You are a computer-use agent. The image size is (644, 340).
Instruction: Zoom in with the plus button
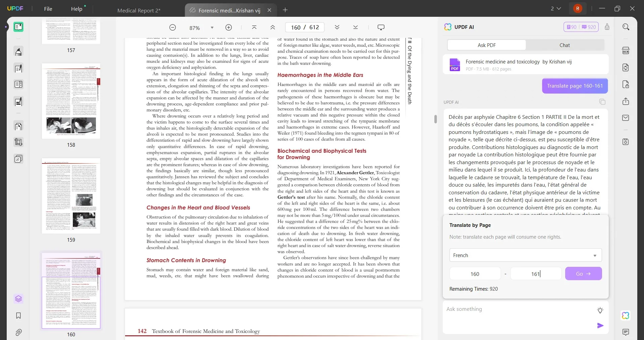tap(228, 28)
